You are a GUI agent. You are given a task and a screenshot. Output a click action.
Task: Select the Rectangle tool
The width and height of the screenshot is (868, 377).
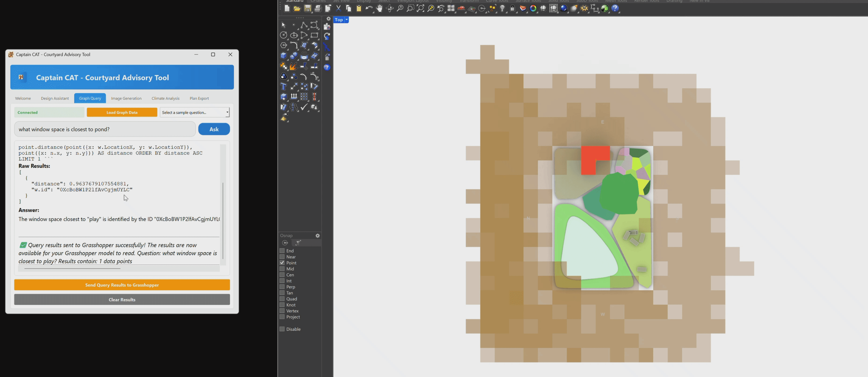[x=314, y=35]
